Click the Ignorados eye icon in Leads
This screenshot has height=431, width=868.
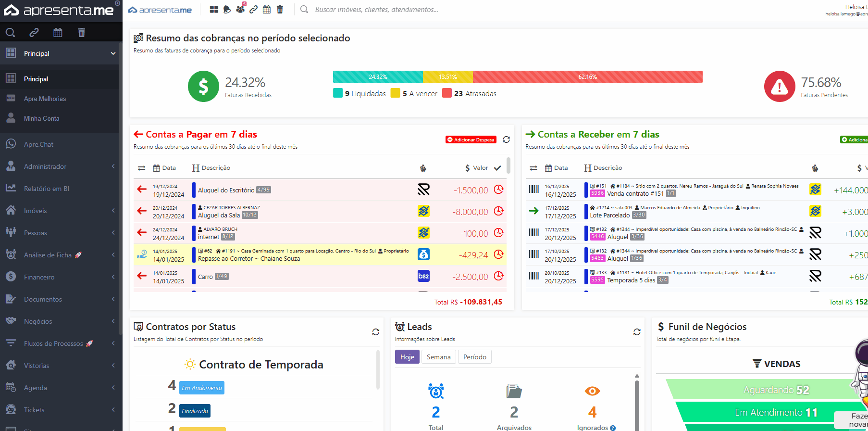[592, 391]
